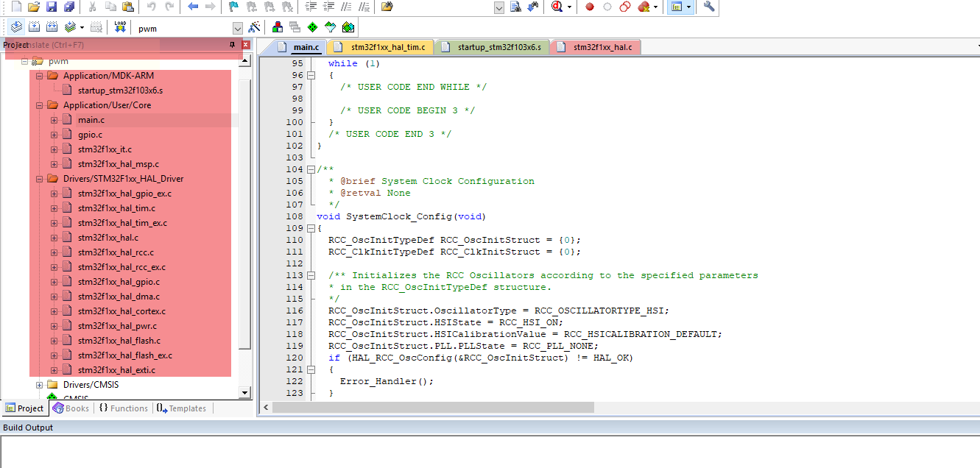Click the Copy icon in toolbar

(110, 7)
